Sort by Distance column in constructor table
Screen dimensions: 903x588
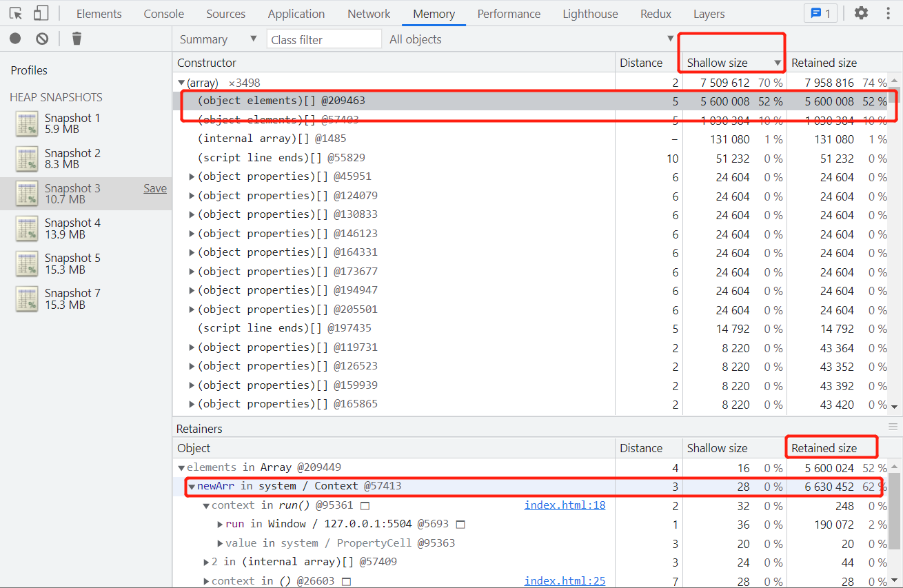[x=649, y=63]
